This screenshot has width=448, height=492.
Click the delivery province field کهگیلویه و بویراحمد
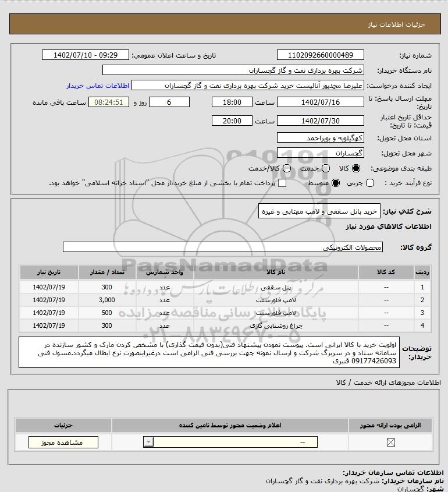click(x=321, y=138)
